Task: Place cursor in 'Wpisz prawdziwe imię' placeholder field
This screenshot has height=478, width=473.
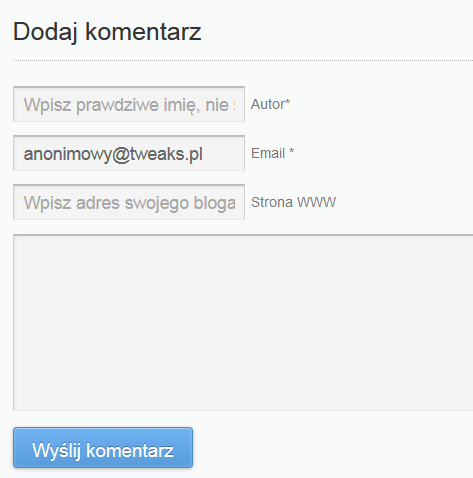Action: coord(129,104)
